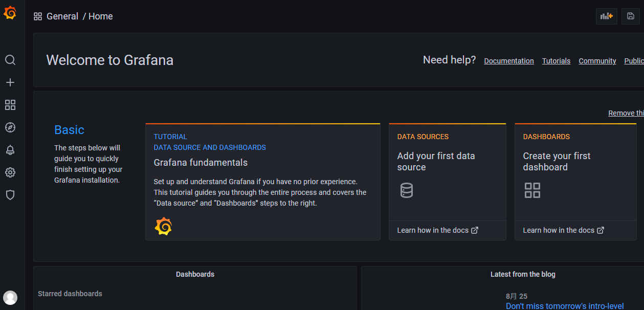
Task: Open the Alerting bell icon
Action: [10, 150]
